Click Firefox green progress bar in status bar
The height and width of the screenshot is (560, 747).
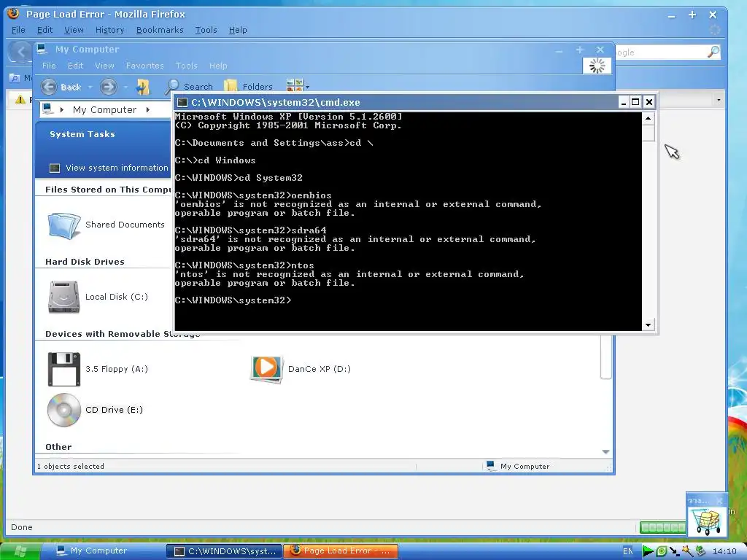coord(662,527)
